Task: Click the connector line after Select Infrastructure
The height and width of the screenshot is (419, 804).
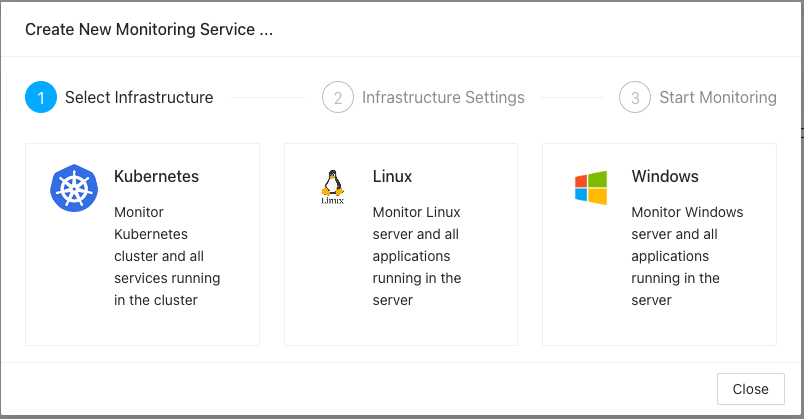Action: 267,98
